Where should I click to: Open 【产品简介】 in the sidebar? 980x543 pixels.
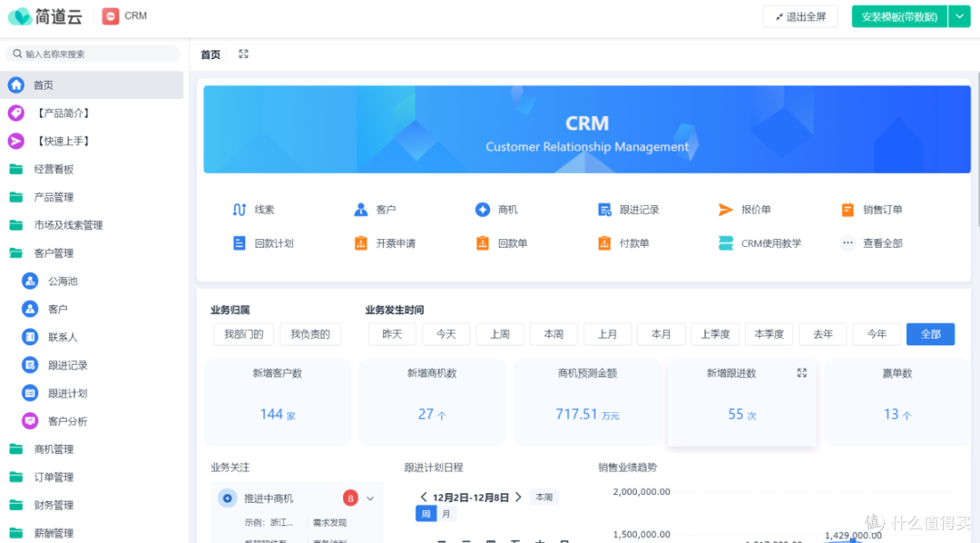pyautogui.click(x=93, y=114)
